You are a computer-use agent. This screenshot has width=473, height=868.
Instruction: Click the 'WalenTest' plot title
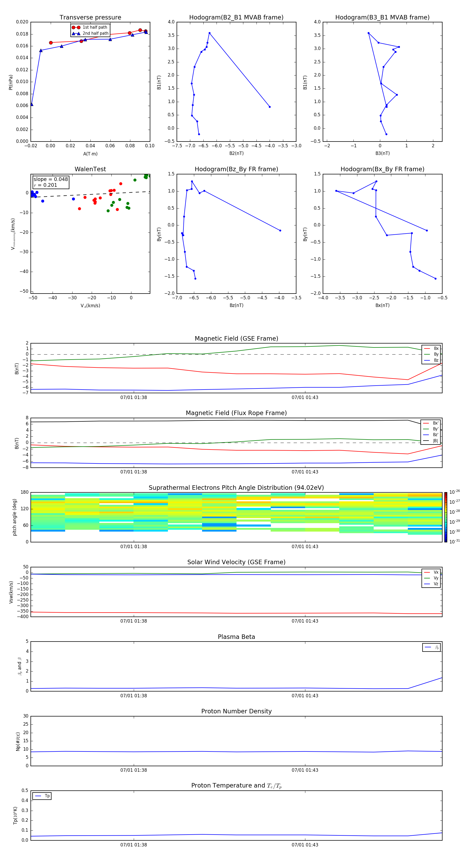click(x=90, y=169)
